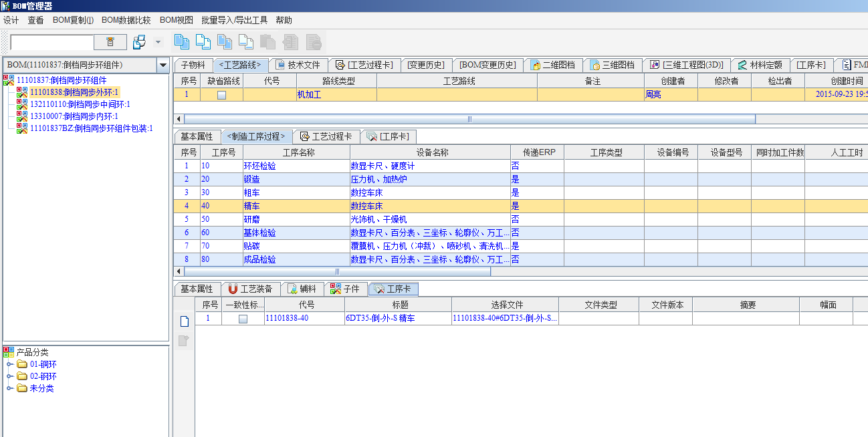Select 倒档同步中间环 in BOM tree

pos(80,104)
